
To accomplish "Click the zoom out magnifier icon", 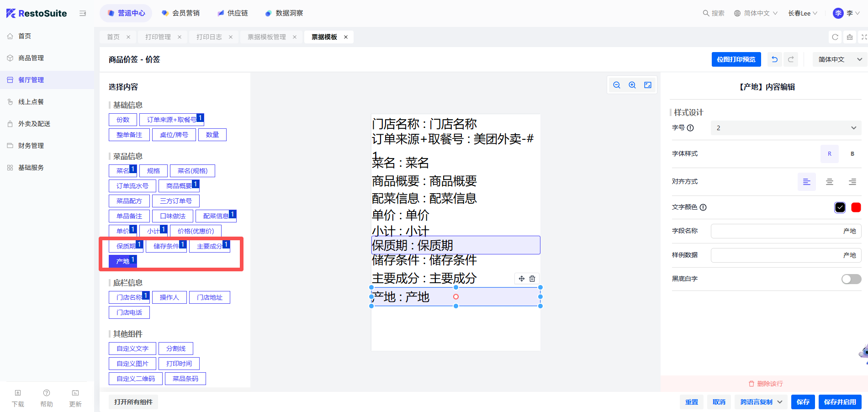I will (617, 85).
